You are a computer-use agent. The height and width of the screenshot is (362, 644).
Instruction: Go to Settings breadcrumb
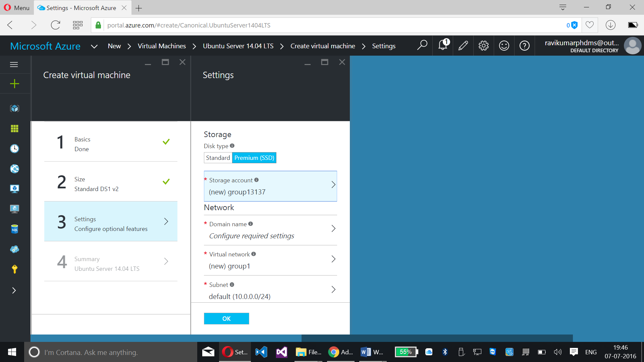point(384,46)
